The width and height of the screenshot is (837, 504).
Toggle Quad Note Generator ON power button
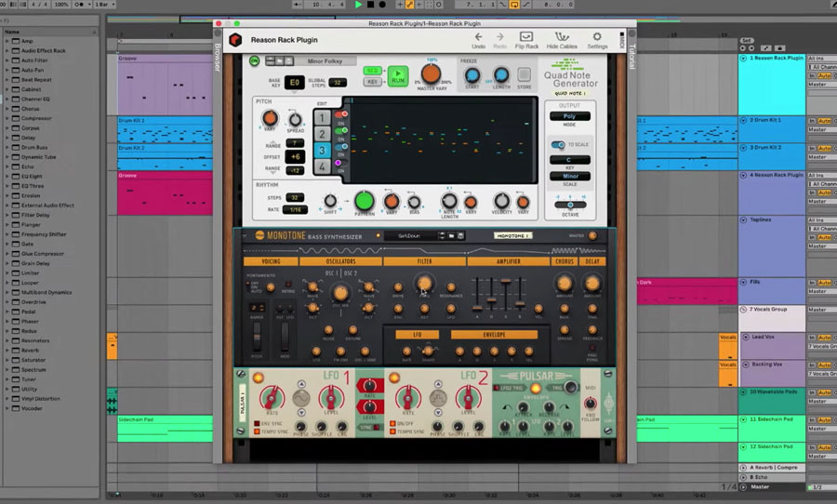255,60
